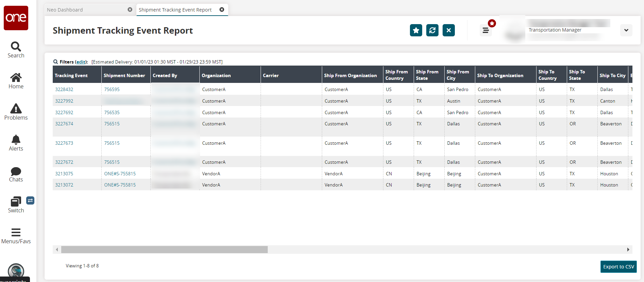Open tracking event 3213072
This screenshot has height=282, width=644.
pyautogui.click(x=64, y=185)
